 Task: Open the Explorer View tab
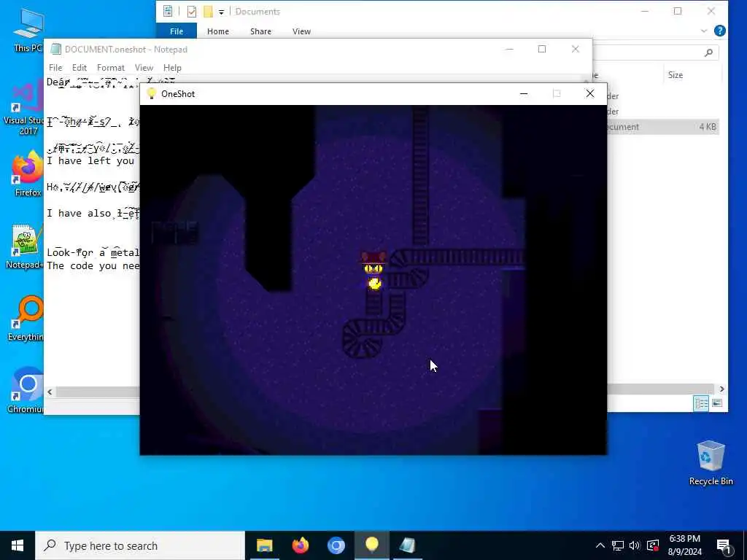point(301,31)
